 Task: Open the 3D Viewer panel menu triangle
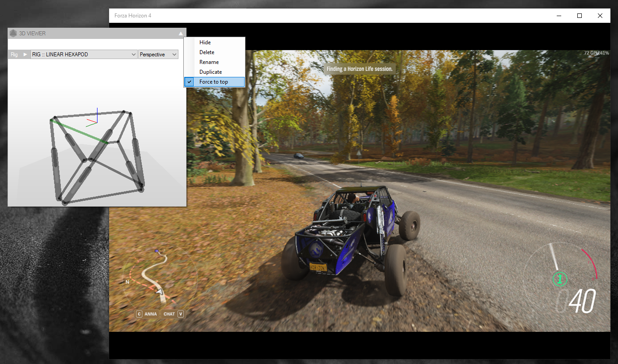pos(181,34)
